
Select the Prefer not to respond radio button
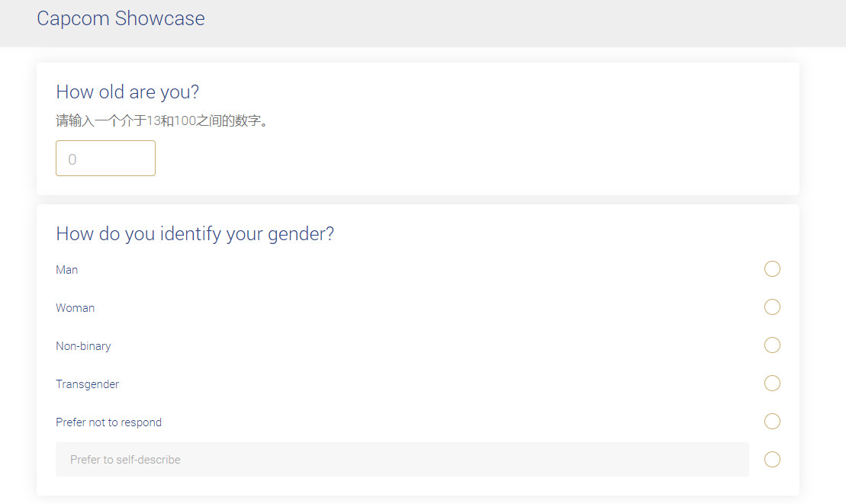[772, 422]
